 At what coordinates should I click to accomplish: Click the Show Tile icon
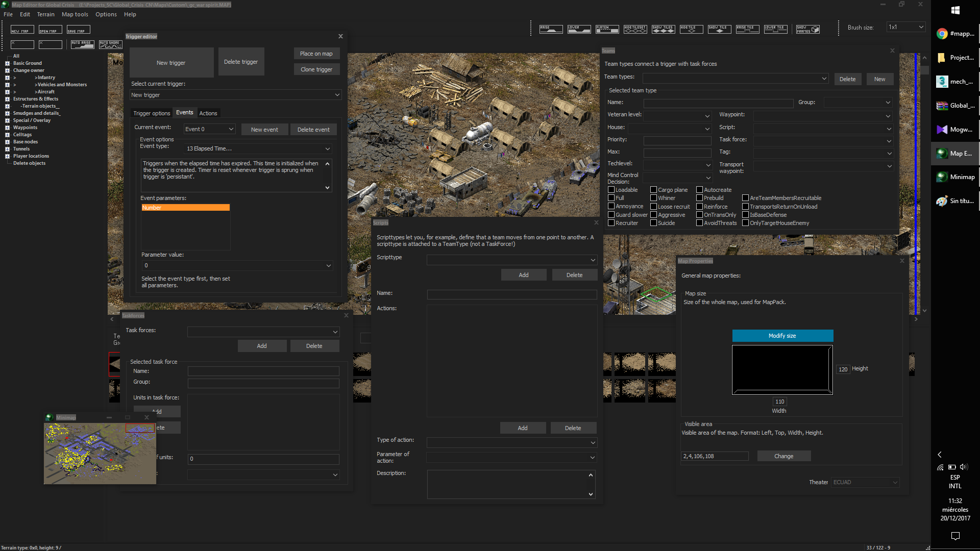[719, 29]
